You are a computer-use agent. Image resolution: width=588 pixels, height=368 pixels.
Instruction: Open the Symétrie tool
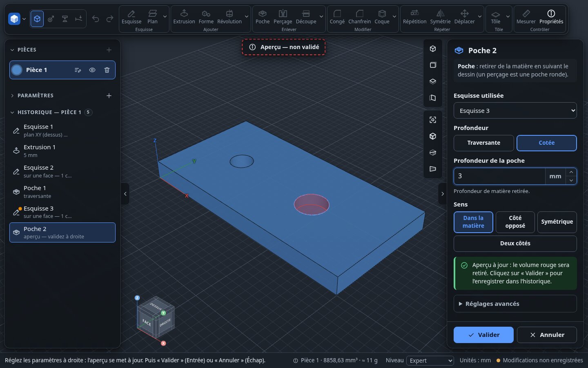tap(440, 17)
